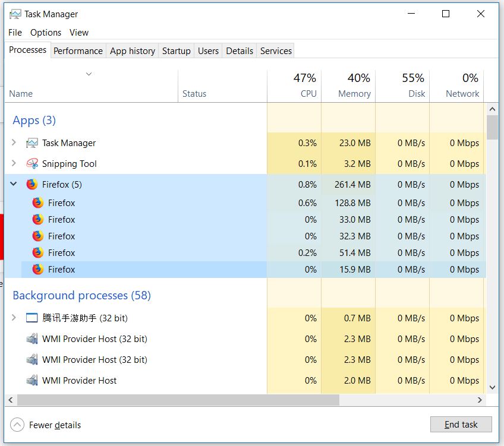Click Firefox icon in the 51.4 MB row
The image size is (504, 446).
click(38, 253)
